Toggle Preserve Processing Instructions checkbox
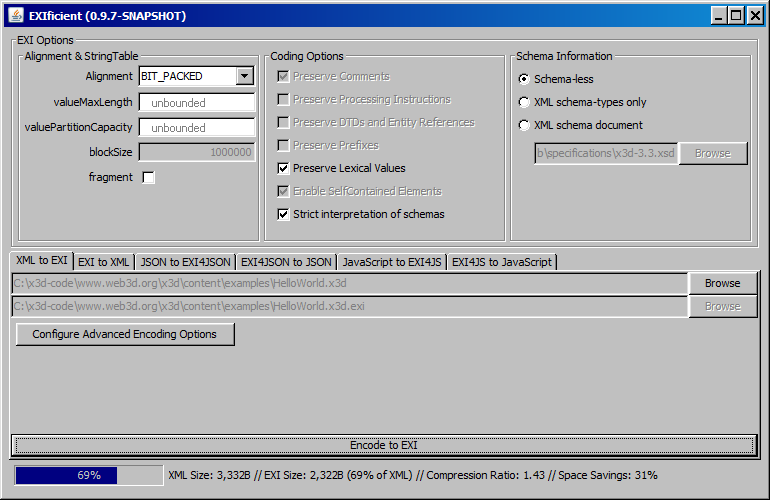 tap(283, 99)
